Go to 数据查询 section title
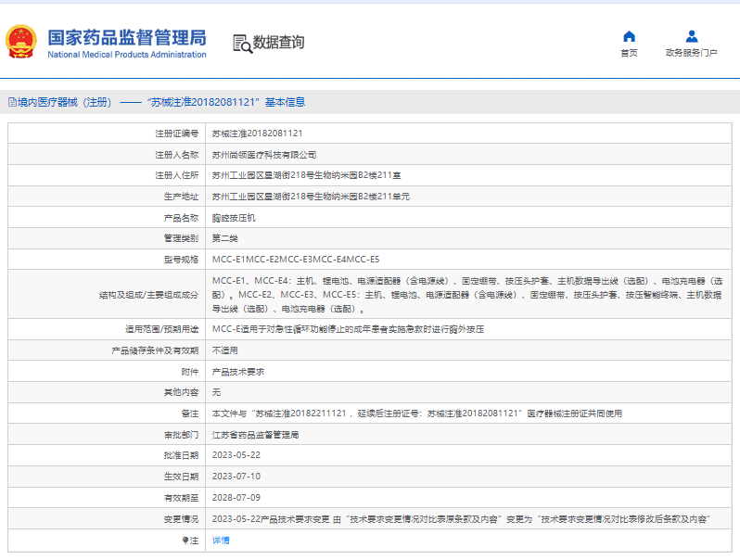This screenshot has height=560, width=740. 278,43
